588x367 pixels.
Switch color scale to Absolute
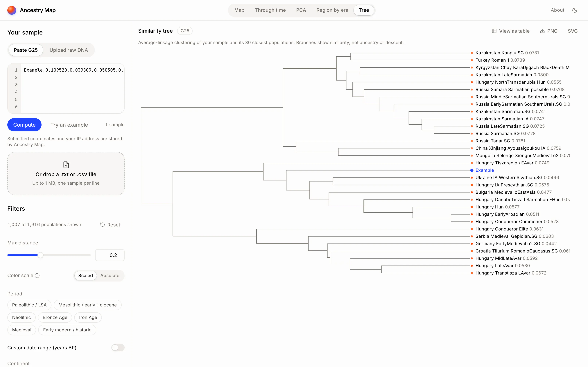pos(110,275)
